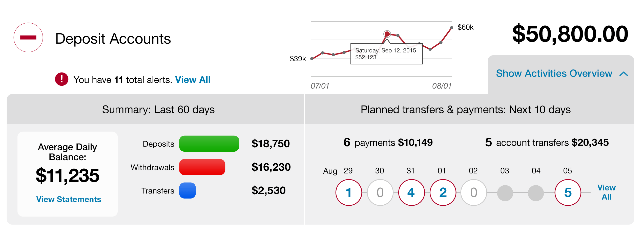Open View Statements link
Screen dimensions: 644x230
pyautogui.click(x=69, y=199)
